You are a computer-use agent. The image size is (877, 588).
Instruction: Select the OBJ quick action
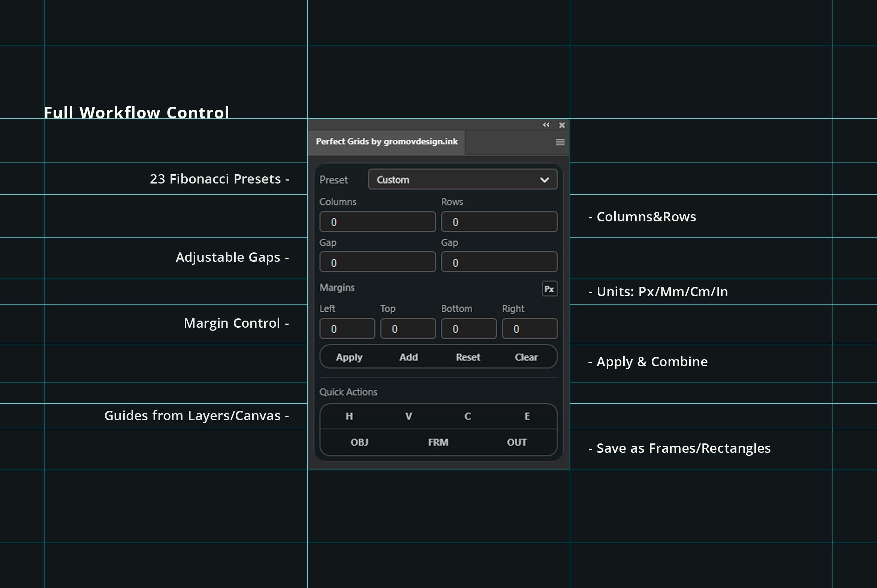point(359,442)
